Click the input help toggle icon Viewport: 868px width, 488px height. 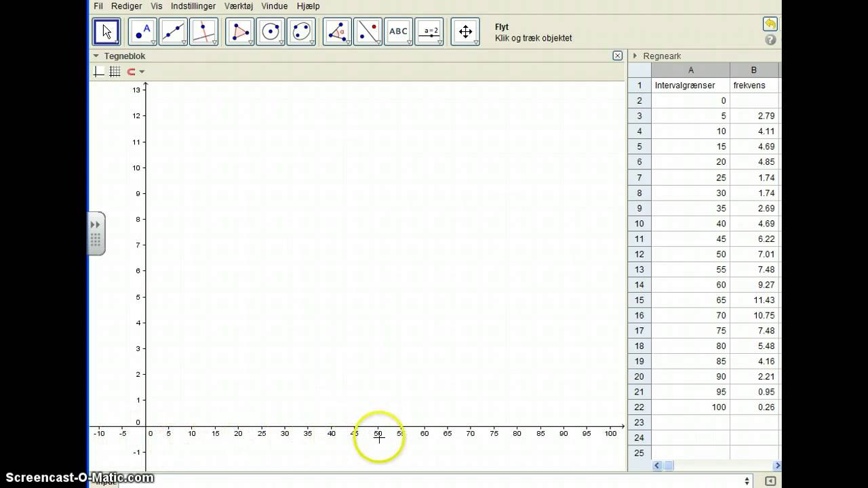tap(770, 481)
